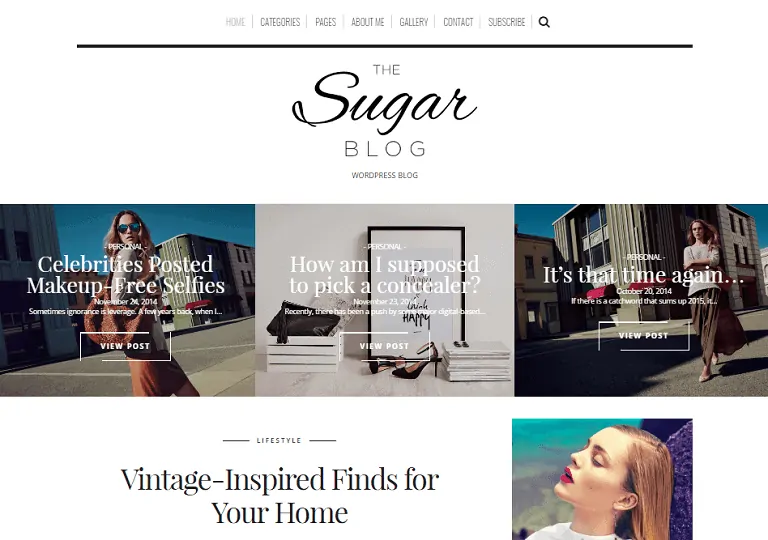Click The Sugar Blog logo
This screenshot has width=768, height=540.
tap(384, 111)
